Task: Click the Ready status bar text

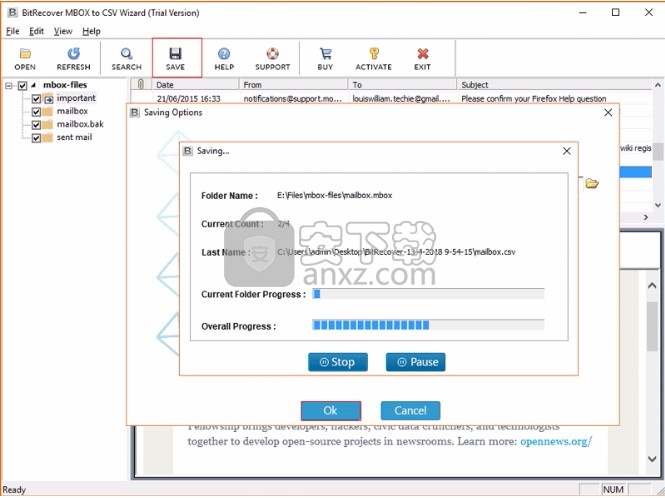Action: [14, 490]
